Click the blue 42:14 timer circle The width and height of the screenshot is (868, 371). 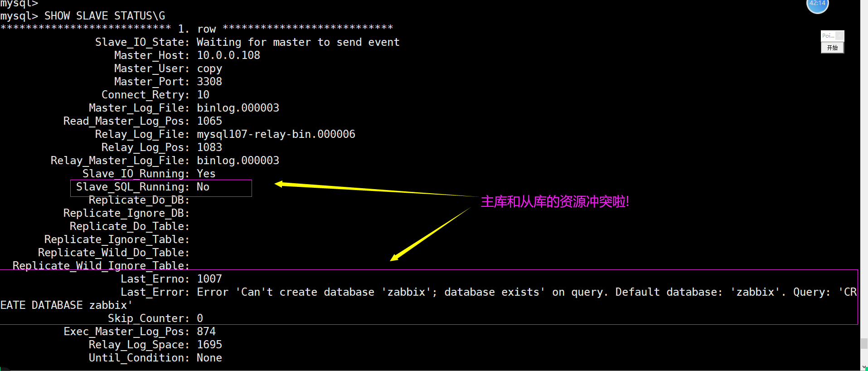pos(817,5)
